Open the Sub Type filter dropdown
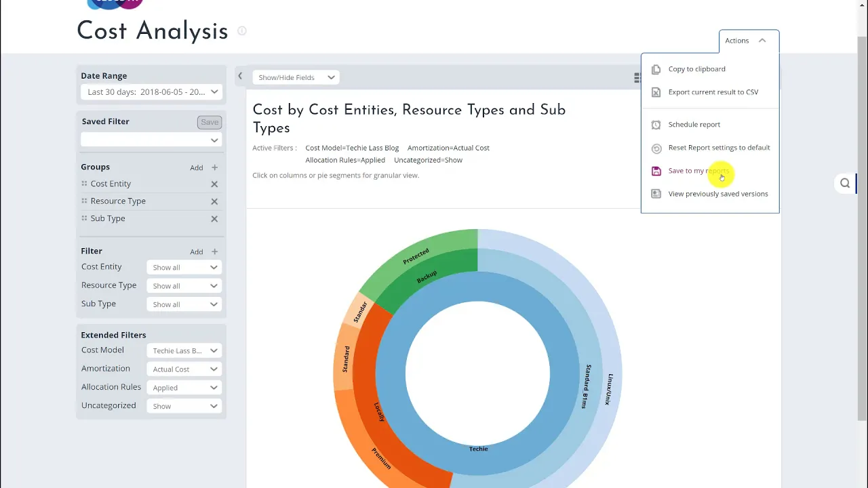 (184, 304)
